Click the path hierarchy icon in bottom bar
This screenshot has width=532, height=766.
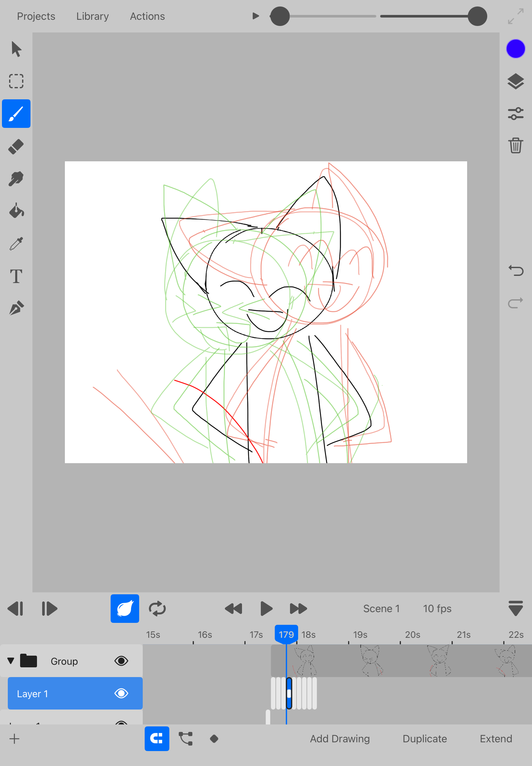pyautogui.click(x=186, y=739)
